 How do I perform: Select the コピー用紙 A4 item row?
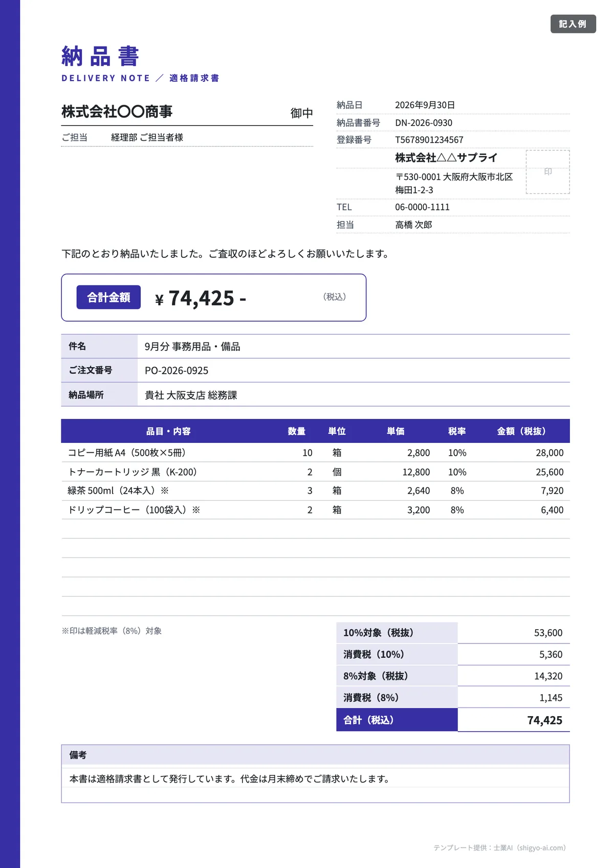(x=315, y=453)
